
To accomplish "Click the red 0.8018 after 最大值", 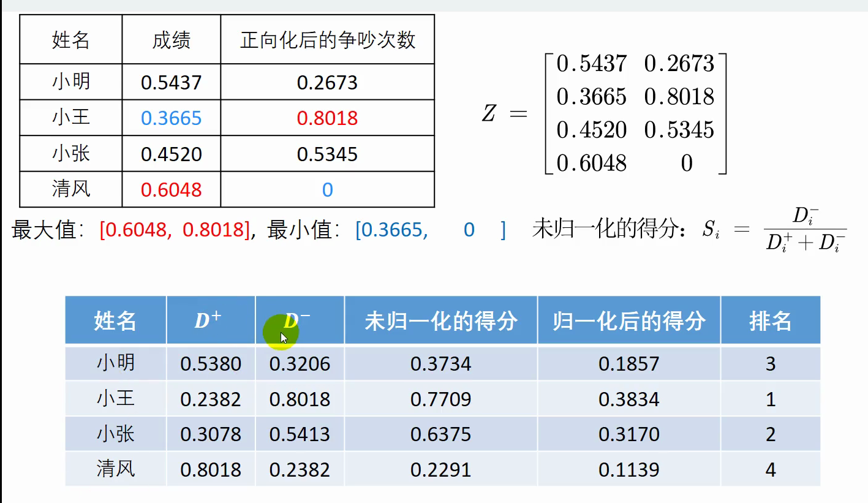I will point(213,230).
